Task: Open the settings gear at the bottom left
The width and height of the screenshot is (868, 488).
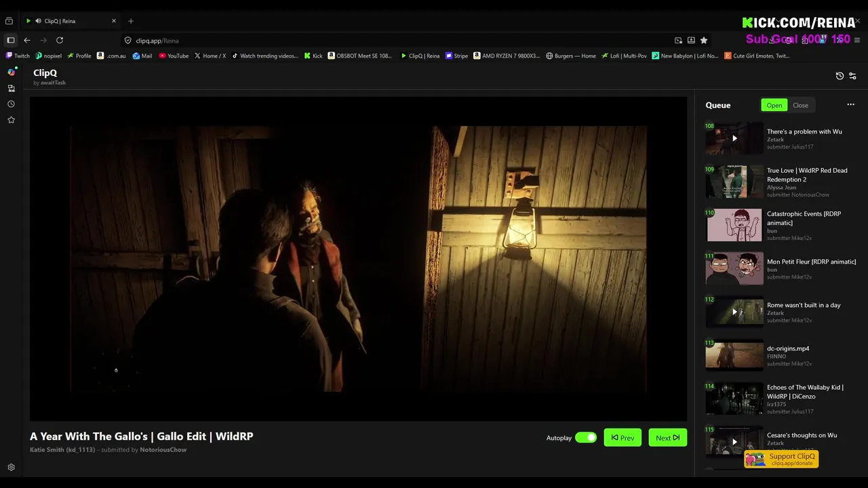Action: coord(12,467)
